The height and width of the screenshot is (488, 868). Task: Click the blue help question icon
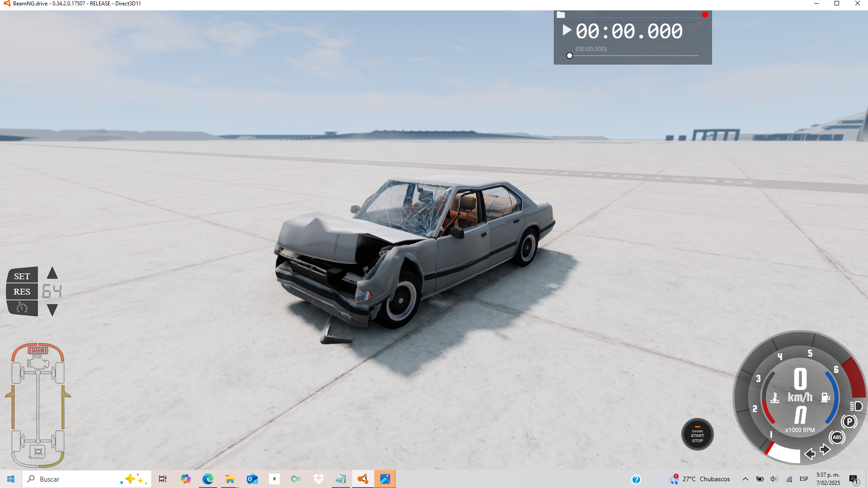[x=636, y=479]
